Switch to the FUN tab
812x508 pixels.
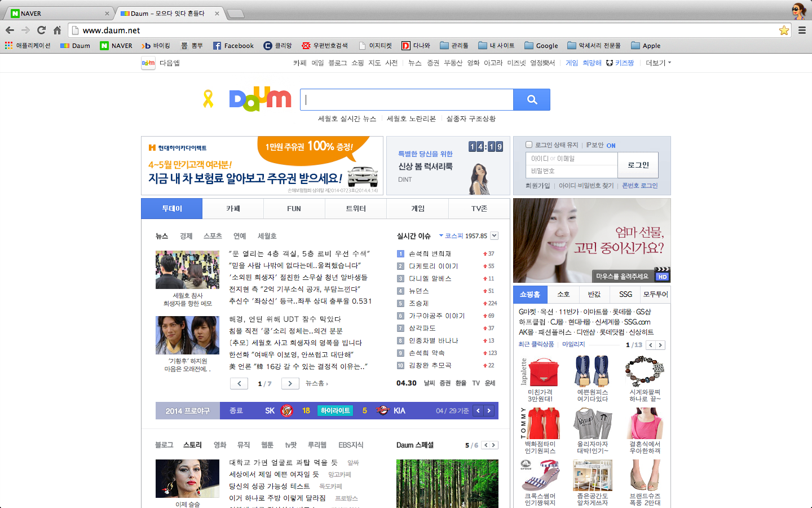tap(294, 208)
